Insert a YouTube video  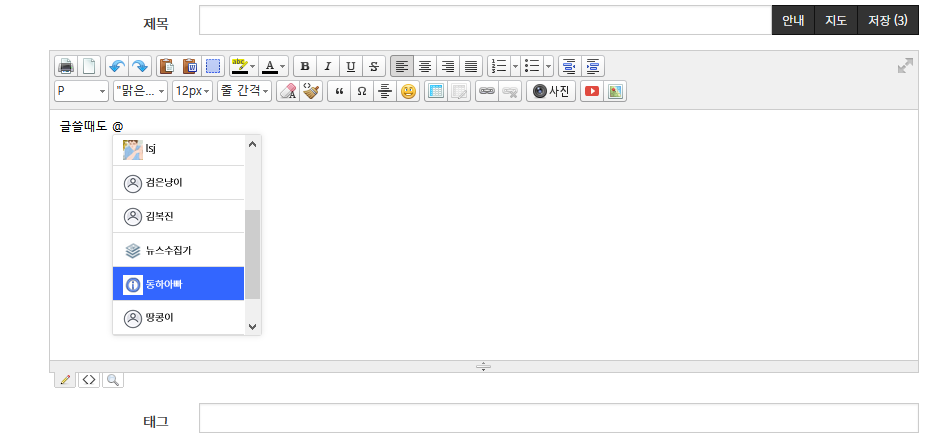pyautogui.click(x=591, y=91)
